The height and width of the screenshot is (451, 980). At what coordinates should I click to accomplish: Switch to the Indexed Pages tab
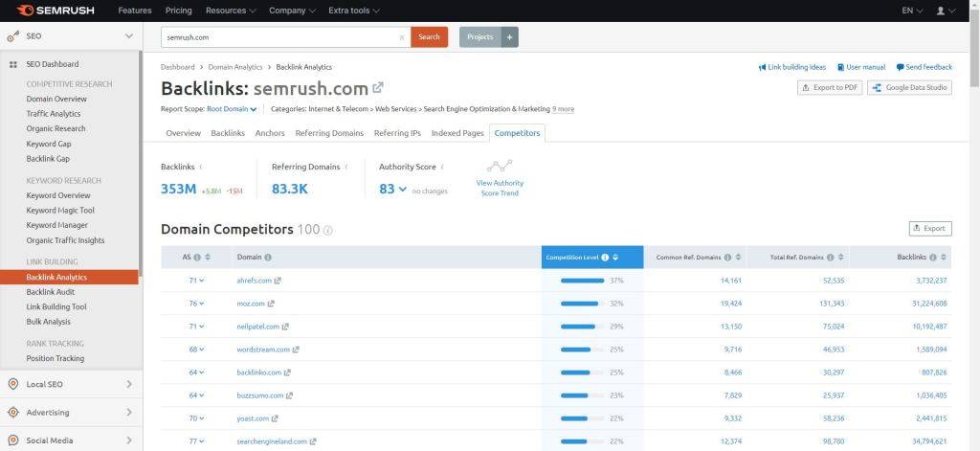click(457, 133)
